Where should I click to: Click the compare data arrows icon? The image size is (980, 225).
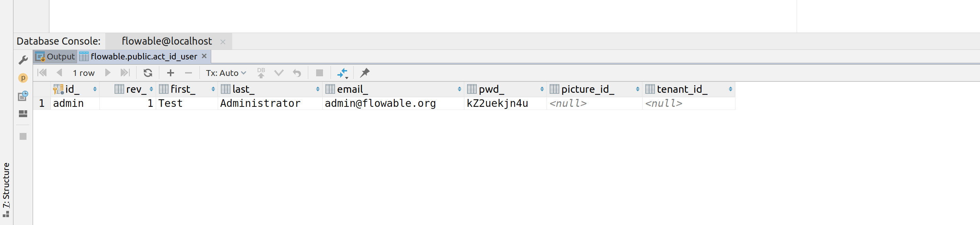pyautogui.click(x=342, y=72)
